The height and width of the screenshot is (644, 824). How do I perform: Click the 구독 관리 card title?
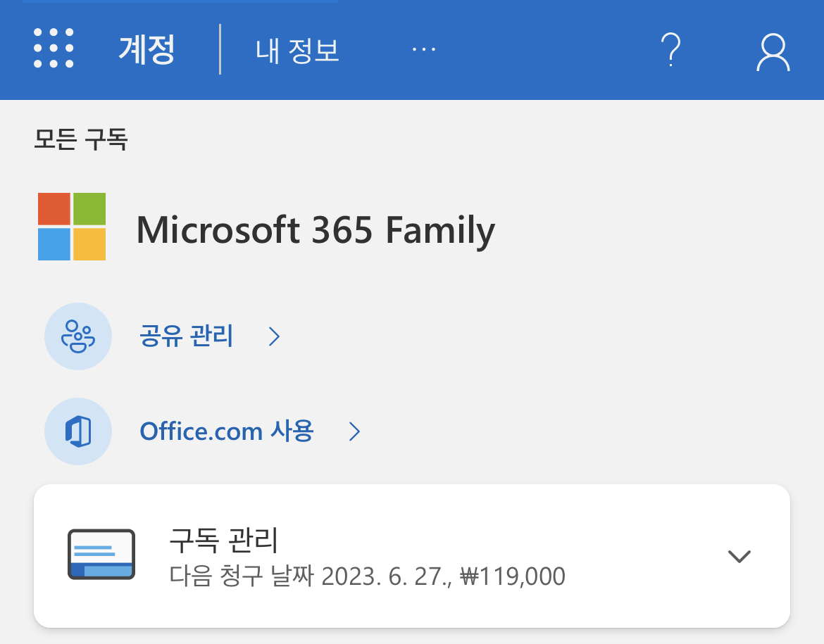[224, 539]
